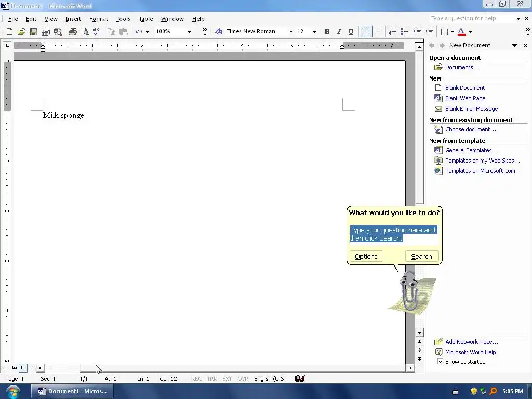Select Center paragraph alignment
532x399 pixels.
378,32
